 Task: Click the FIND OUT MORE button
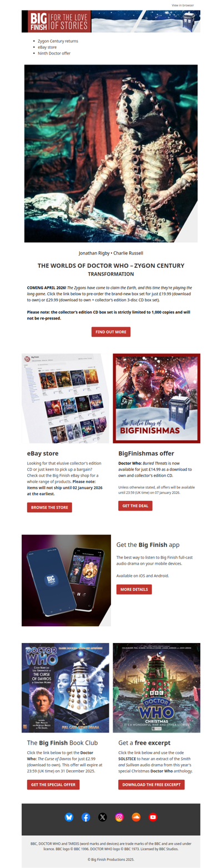pyautogui.click(x=111, y=332)
